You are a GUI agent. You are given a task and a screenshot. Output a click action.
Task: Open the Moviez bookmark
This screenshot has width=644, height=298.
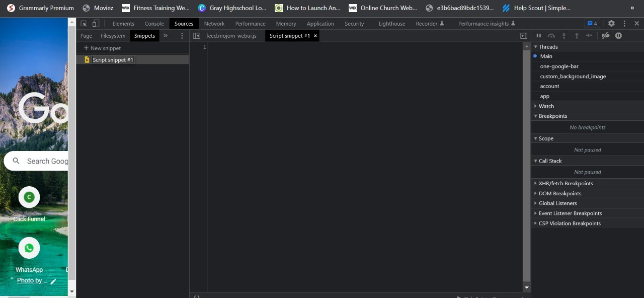click(x=98, y=8)
